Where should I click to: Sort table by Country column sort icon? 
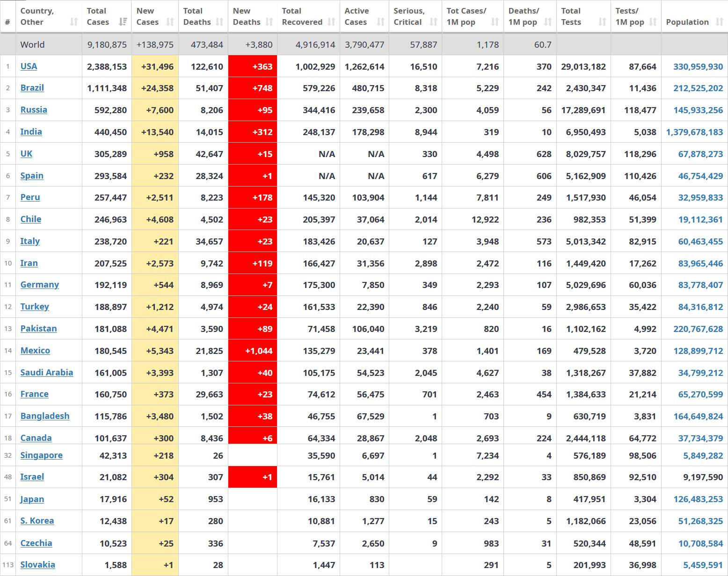click(74, 22)
